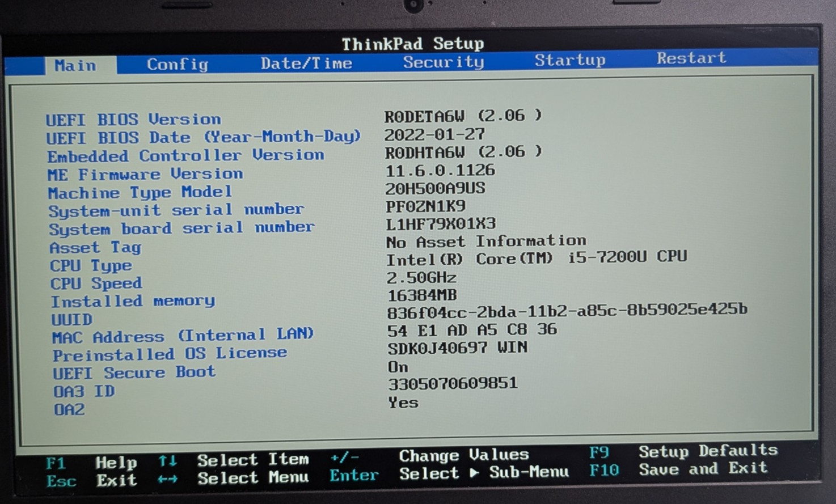The height and width of the screenshot is (504, 836).
Task: Click the F10 key hint
Action: (x=604, y=471)
